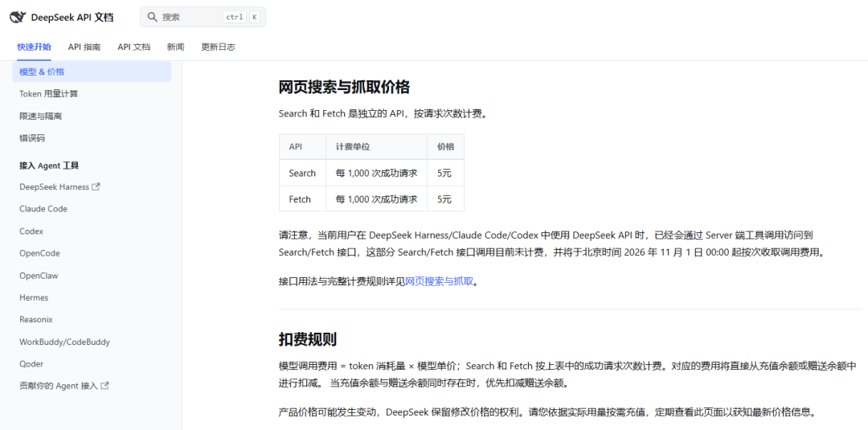Click the Search table cell

click(x=302, y=174)
